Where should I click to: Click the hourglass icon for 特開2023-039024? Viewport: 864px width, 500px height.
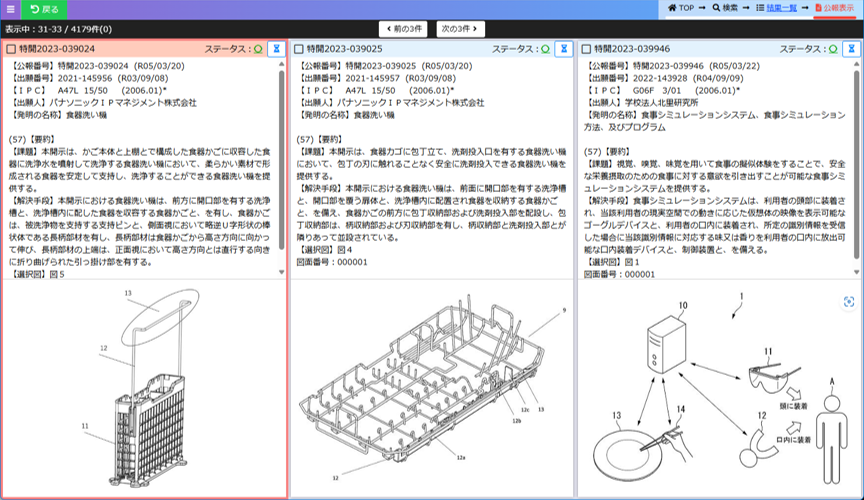click(277, 49)
